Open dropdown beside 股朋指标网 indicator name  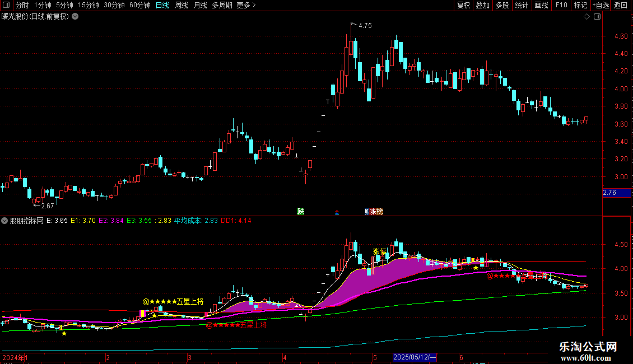point(4,221)
